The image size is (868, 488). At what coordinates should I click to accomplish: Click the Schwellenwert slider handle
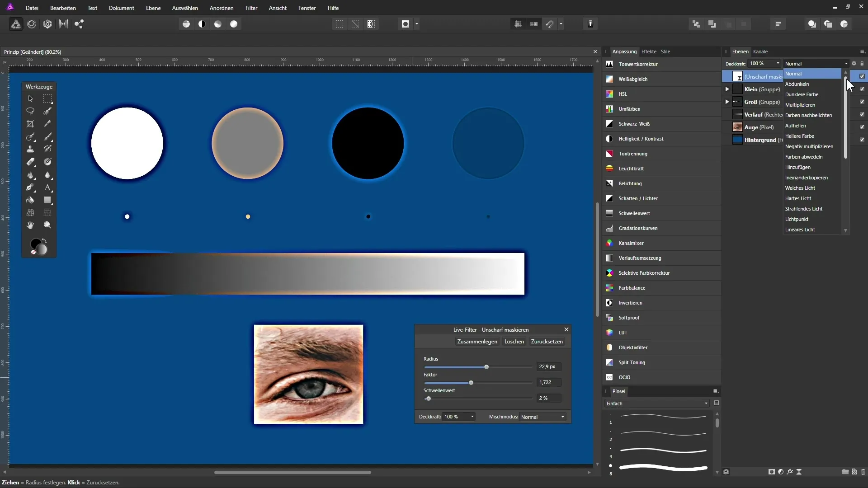(x=429, y=399)
